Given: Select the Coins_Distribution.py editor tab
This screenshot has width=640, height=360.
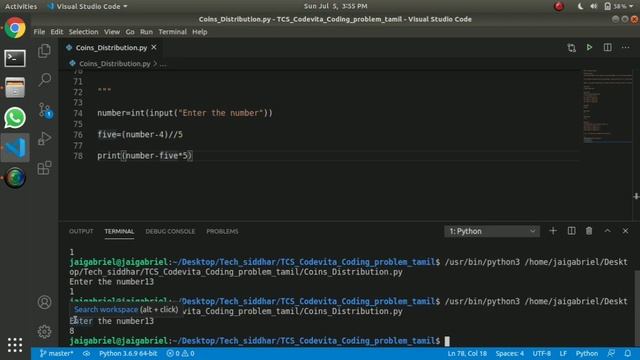Looking at the screenshot, I should point(111,48).
